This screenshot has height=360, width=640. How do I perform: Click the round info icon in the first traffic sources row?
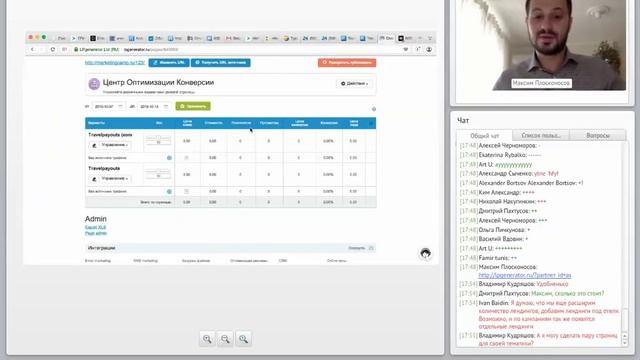[x=169, y=158]
